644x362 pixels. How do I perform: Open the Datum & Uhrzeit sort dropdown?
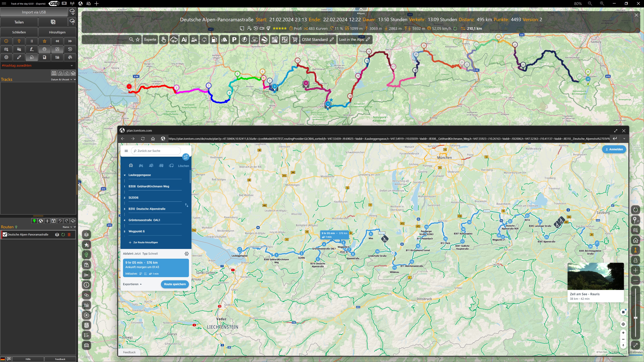[x=62, y=80]
